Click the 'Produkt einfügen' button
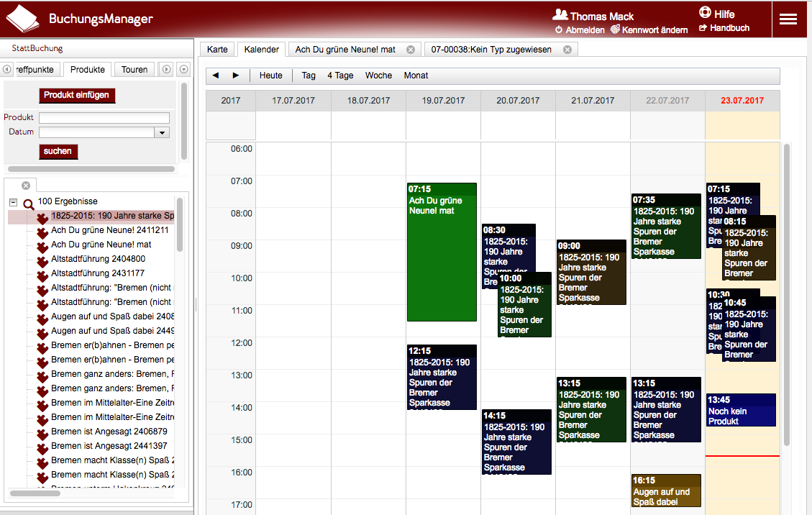This screenshot has width=812, height=515. coord(77,95)
